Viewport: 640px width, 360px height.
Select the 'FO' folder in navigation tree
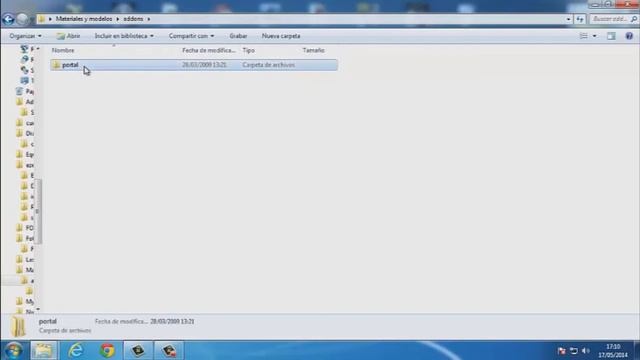25,228
